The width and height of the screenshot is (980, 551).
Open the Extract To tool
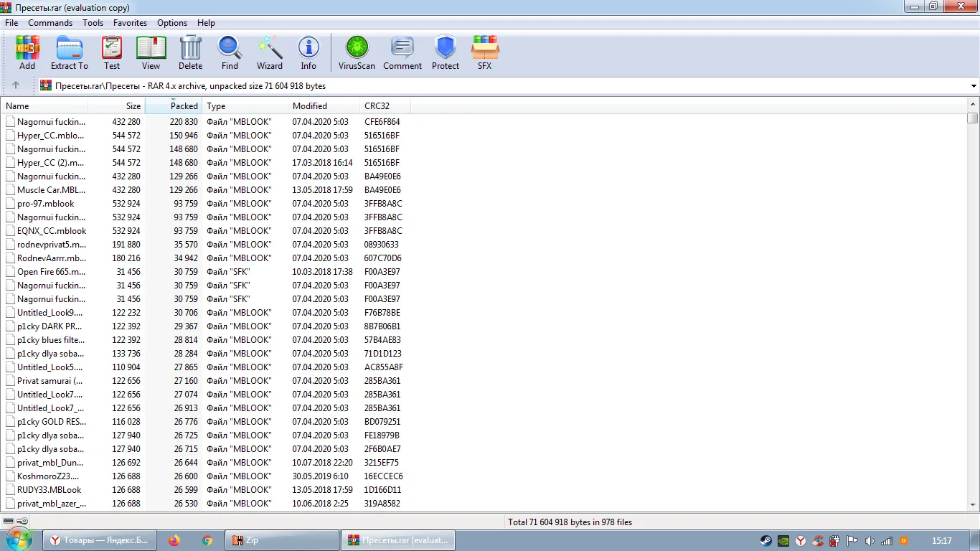click(x=70, y=53)
